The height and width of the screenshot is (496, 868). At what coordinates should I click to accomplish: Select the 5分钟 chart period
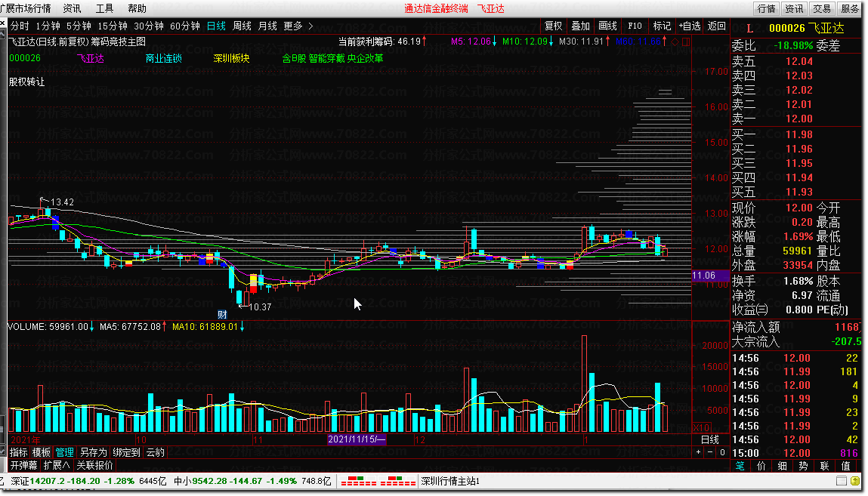point(79,26)
